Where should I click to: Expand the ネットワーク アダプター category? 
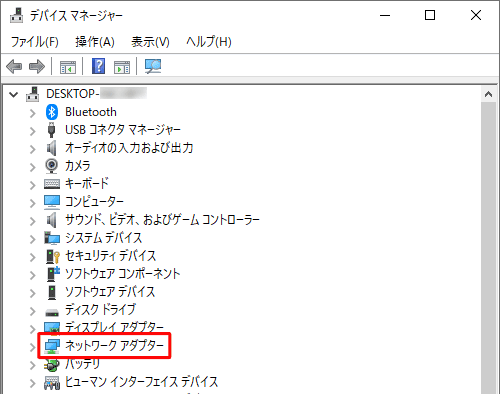(33, 347)
